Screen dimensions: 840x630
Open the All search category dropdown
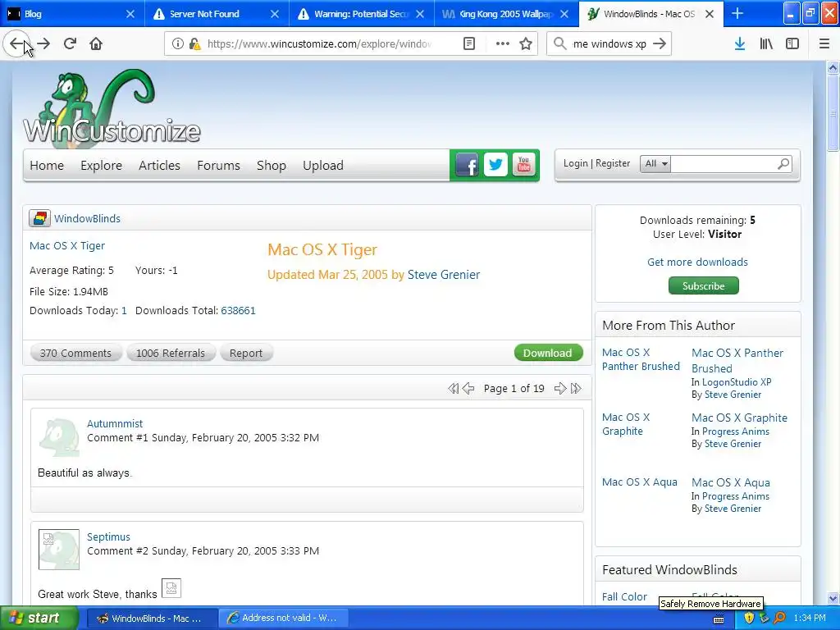655,163
